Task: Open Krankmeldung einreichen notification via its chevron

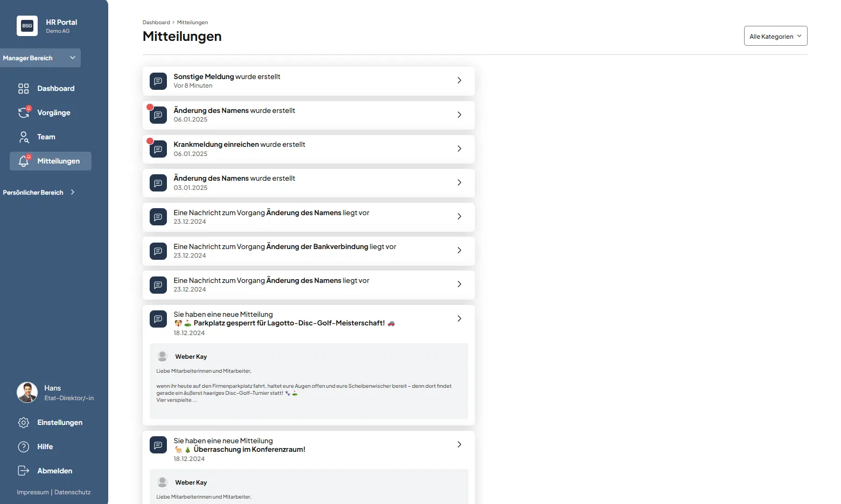Action: (x=459, y=148)
